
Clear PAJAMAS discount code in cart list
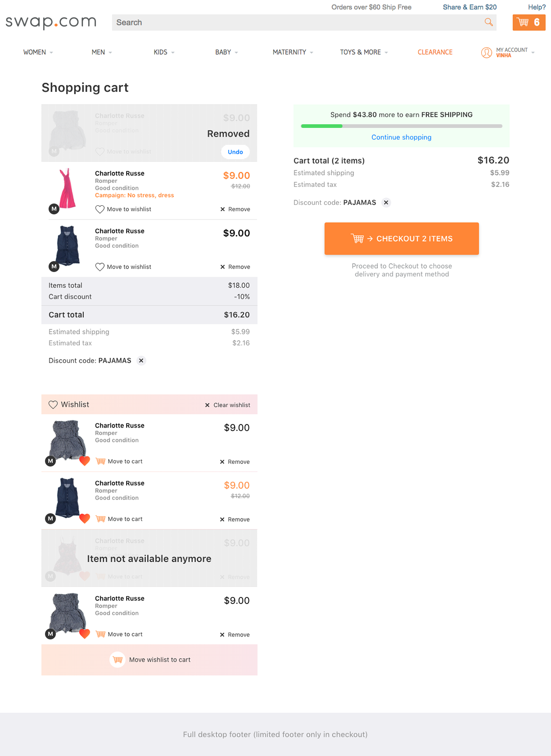tap(141, 361)
